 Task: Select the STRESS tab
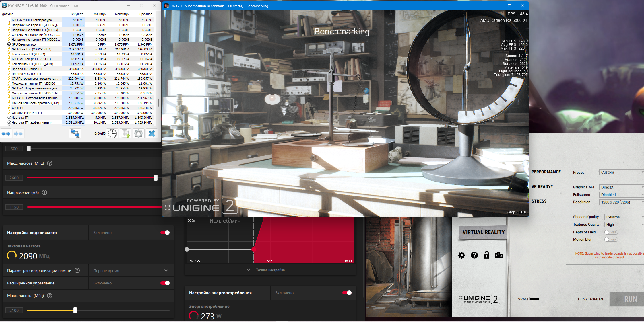tap(539, 201)
